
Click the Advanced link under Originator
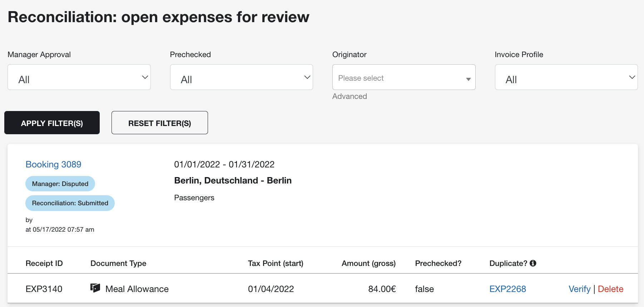(350, 96)
